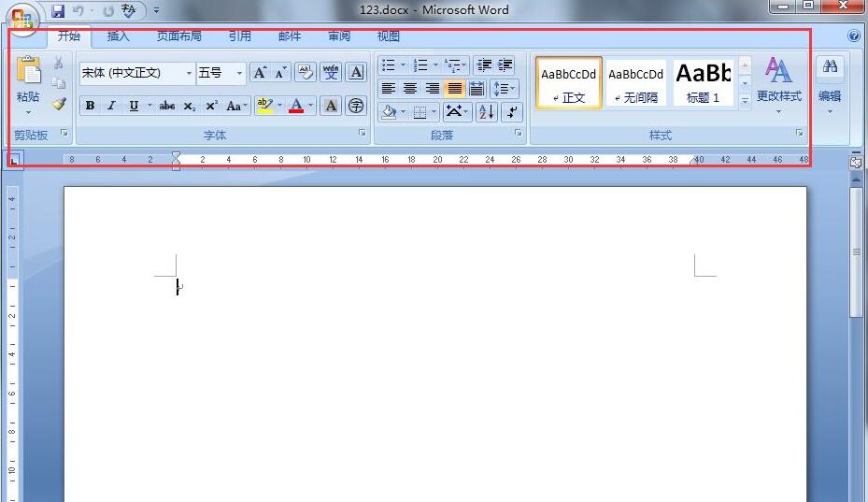Increase paragraph indent
868x502 pixels.
pyautogui.click(x=505, y=65)
